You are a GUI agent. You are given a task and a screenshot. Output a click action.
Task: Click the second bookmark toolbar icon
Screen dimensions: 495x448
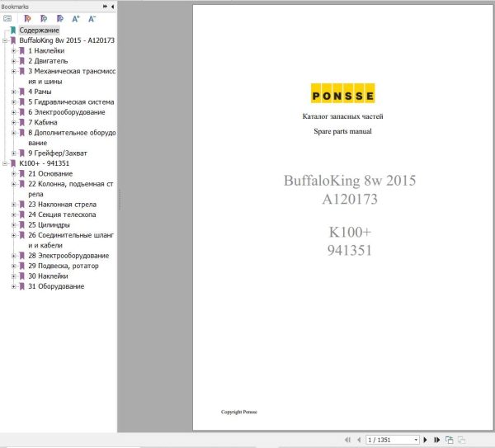click(x=44, y=19)
